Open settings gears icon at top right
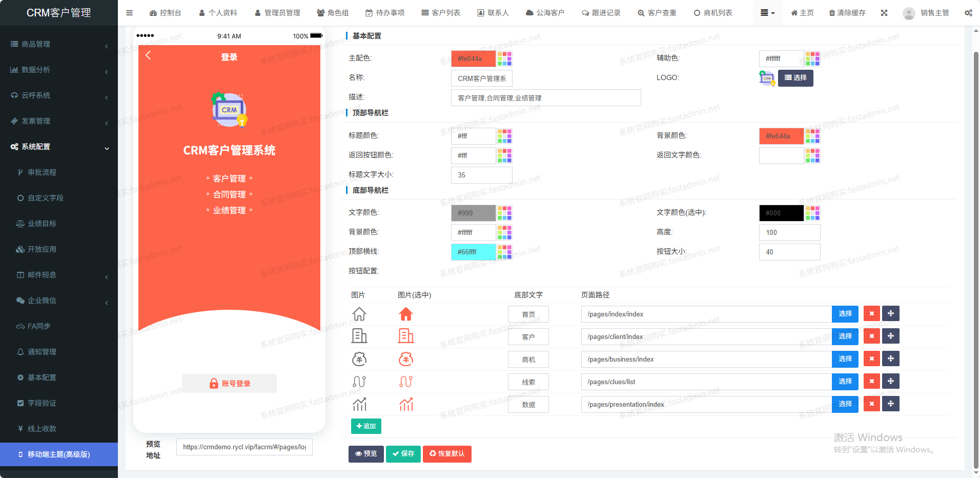 [968, 13]
